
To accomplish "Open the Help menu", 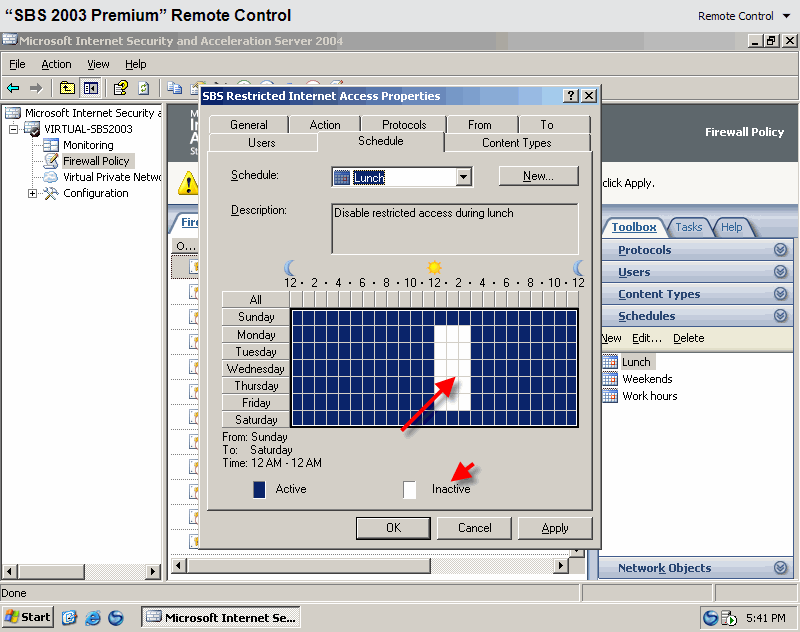I will [x=135, y=64].
